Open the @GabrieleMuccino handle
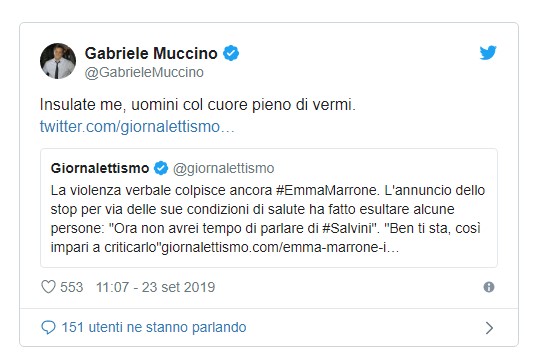The image size is (543, 362). coord(144,72)
